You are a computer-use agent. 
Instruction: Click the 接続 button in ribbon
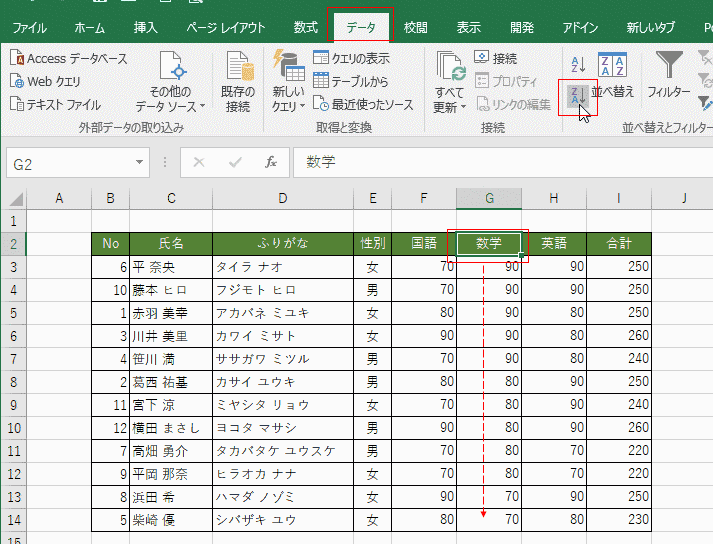[x=496, y=58]
